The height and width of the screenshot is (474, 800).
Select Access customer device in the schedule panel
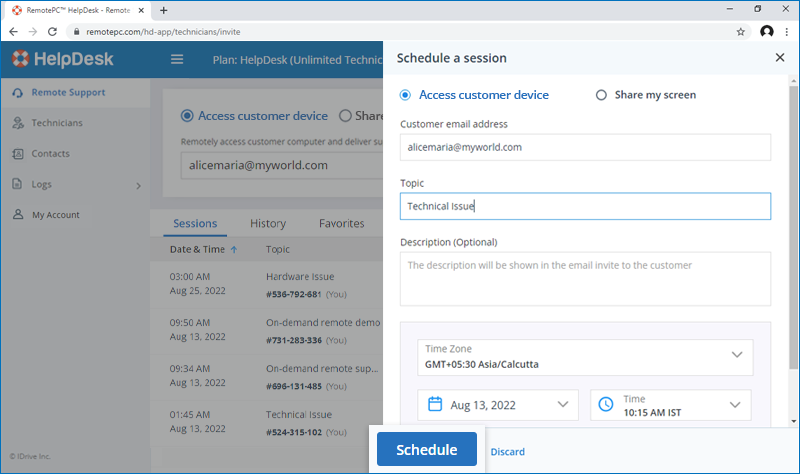(406, 95)
